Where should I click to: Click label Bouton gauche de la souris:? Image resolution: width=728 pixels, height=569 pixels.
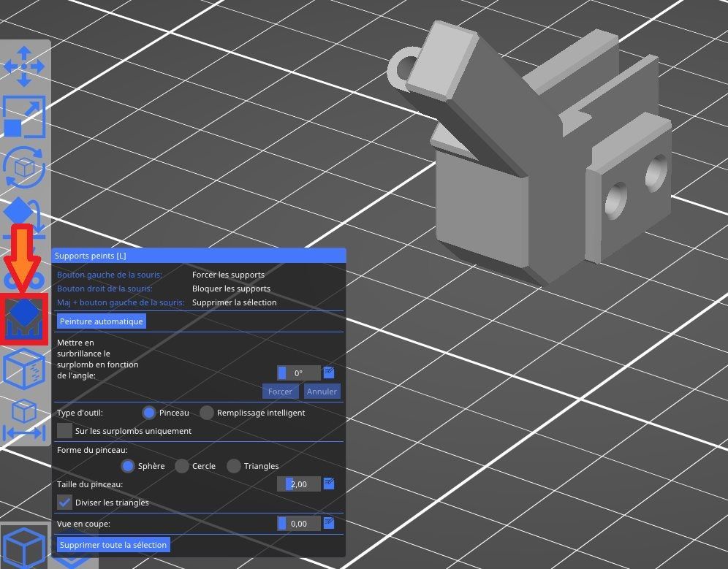(x=110, y=275)
